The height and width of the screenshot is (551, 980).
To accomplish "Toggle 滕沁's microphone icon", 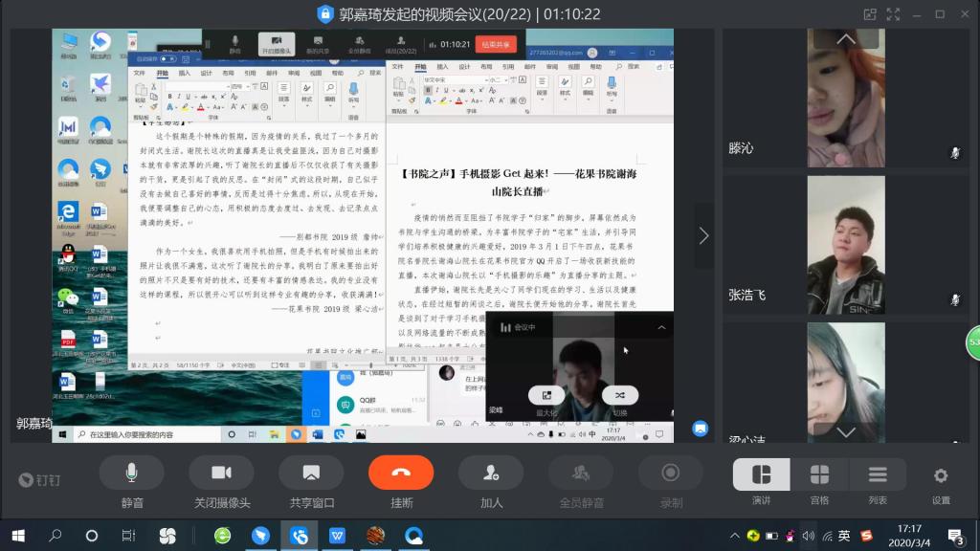I will coord(954,152).
